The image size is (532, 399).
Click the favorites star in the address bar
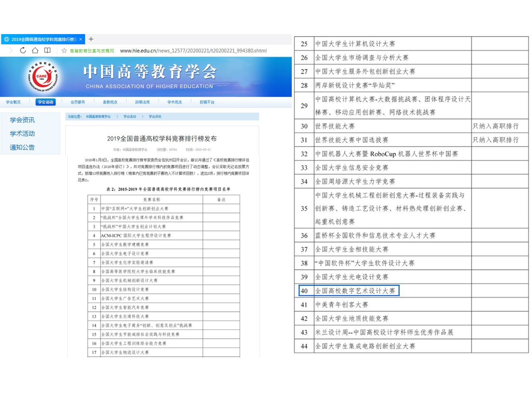coord(64,50)
